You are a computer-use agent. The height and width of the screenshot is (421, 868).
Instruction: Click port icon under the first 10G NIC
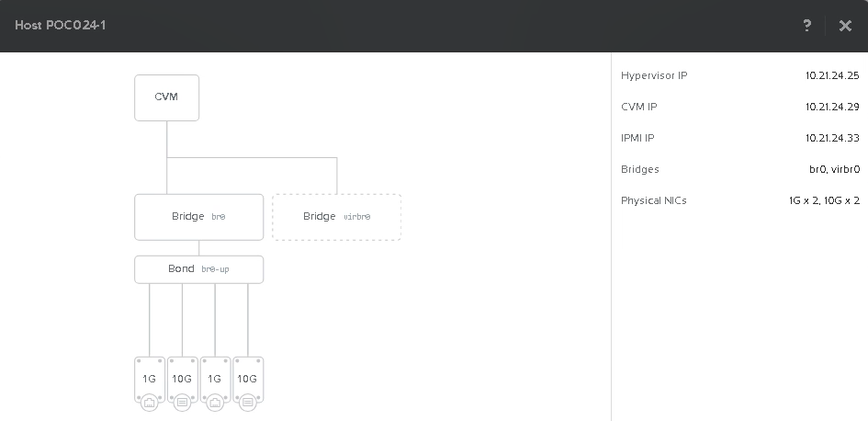pyautogui.click(x=182, y=401)
